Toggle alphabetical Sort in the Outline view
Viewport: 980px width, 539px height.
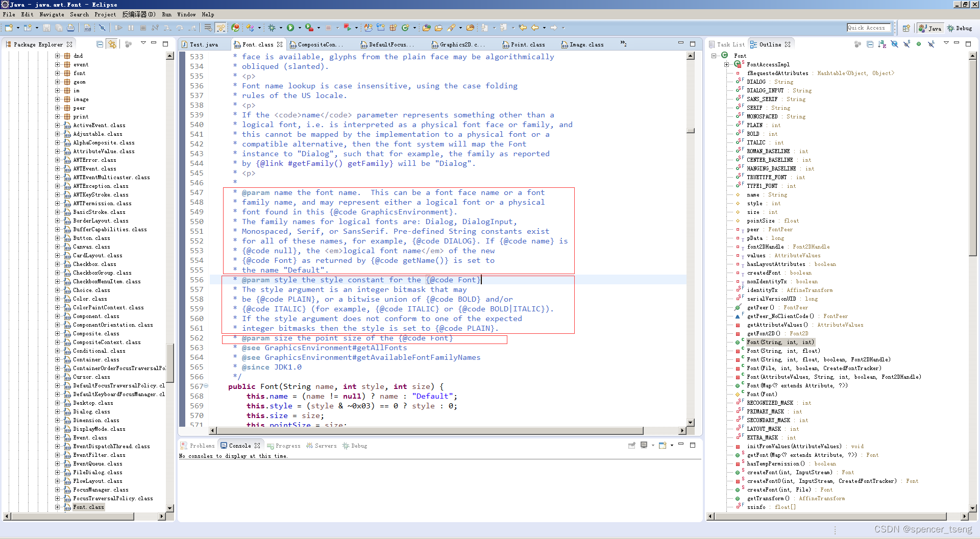[882, 44]
